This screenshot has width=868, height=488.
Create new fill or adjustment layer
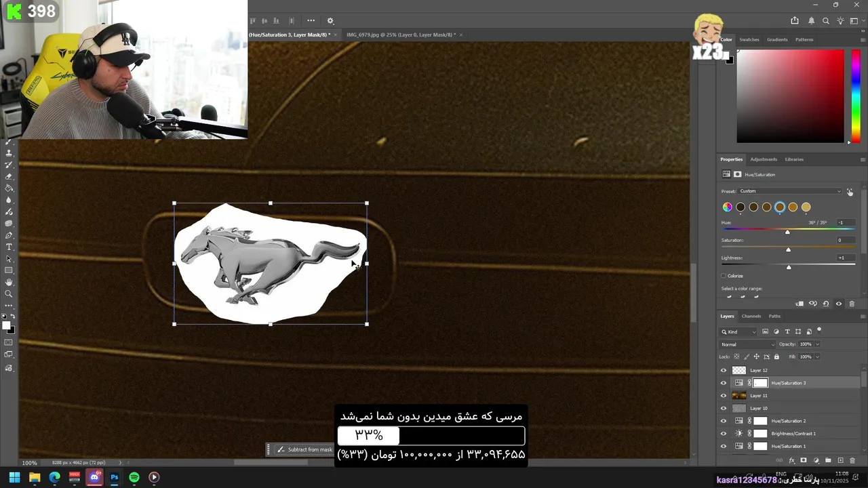click(816, 460)
